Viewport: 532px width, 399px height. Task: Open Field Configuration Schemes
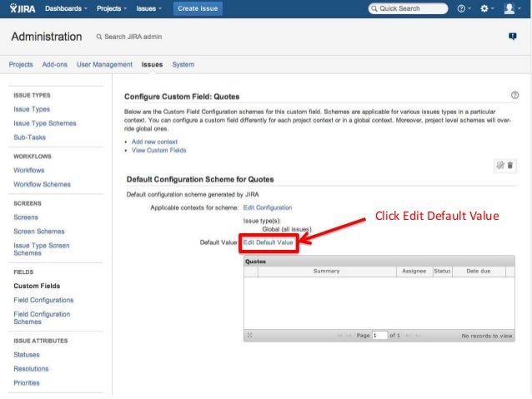[x=42, y=317]
